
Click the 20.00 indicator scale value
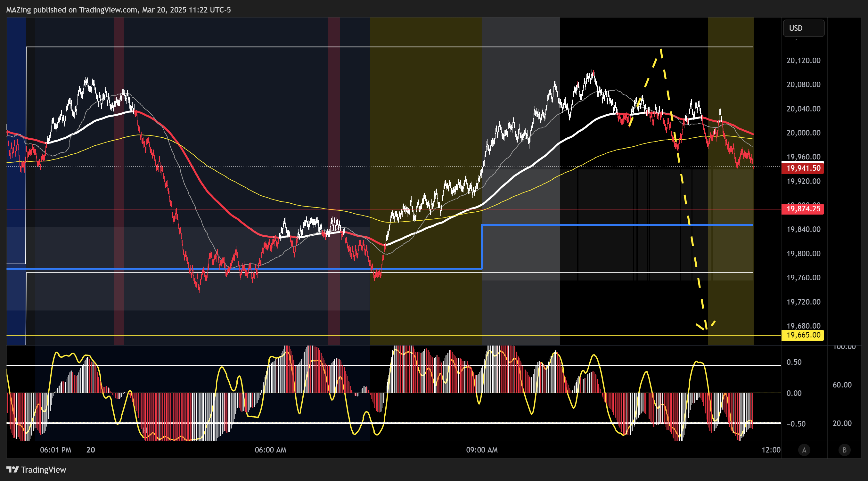coord(842,423)
